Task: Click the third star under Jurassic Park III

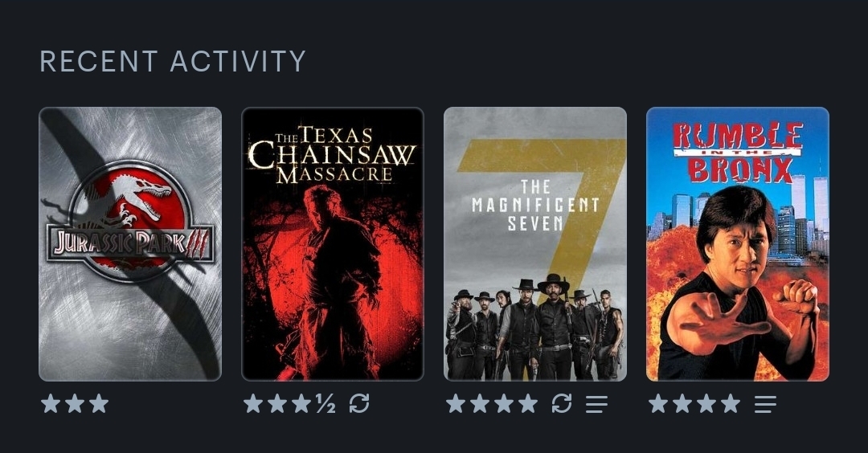Action: 99,403
